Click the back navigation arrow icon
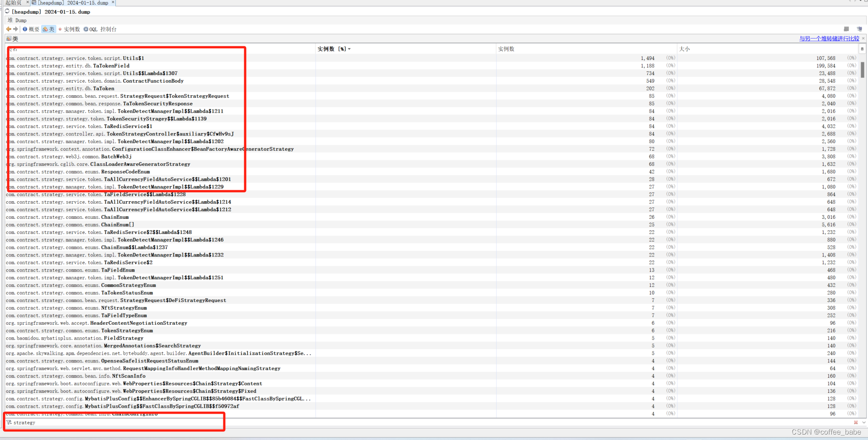 pos(9,29)
